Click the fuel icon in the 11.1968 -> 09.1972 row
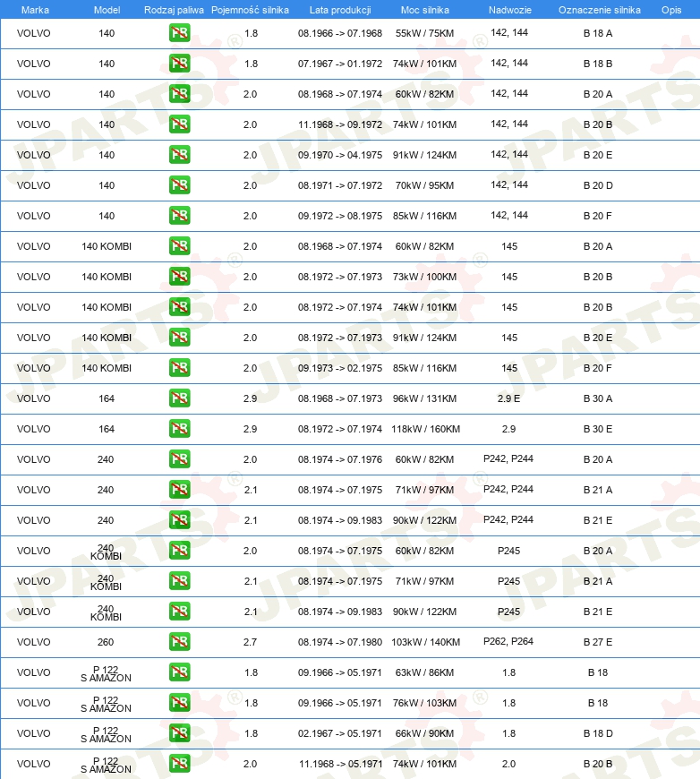Viewport: 700px width, 779px height. 179,124
